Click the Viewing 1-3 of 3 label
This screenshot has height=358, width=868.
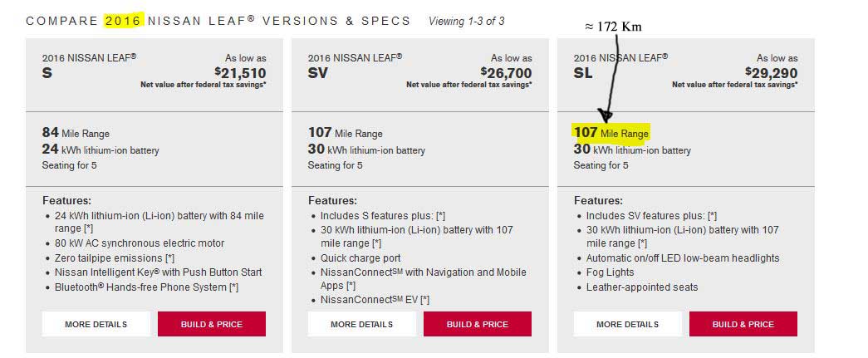click(x=466, y=21)
